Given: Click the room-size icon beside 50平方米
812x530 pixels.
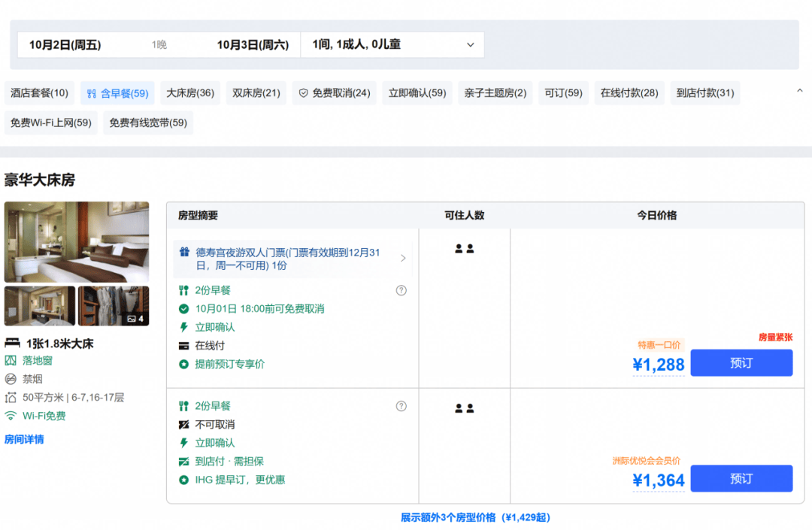Looking at the screenshot, I should click(x=11, y=398).
